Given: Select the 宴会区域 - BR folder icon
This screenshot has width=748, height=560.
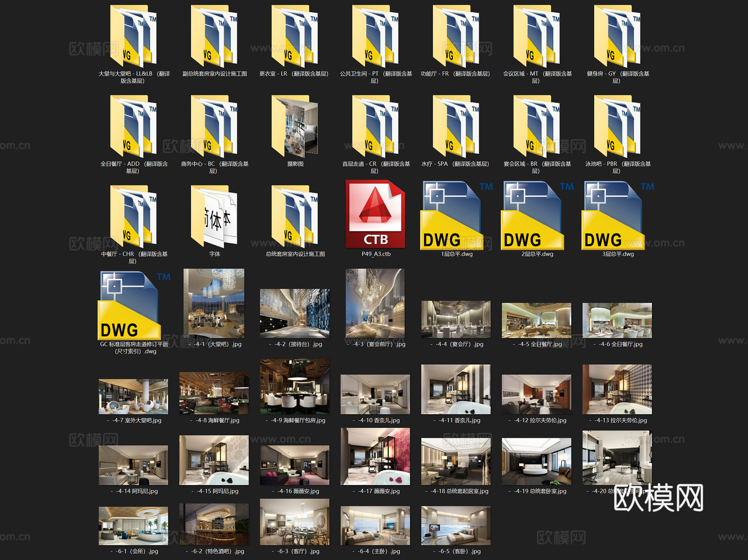Looking at the screenshot, I should 536,126.
